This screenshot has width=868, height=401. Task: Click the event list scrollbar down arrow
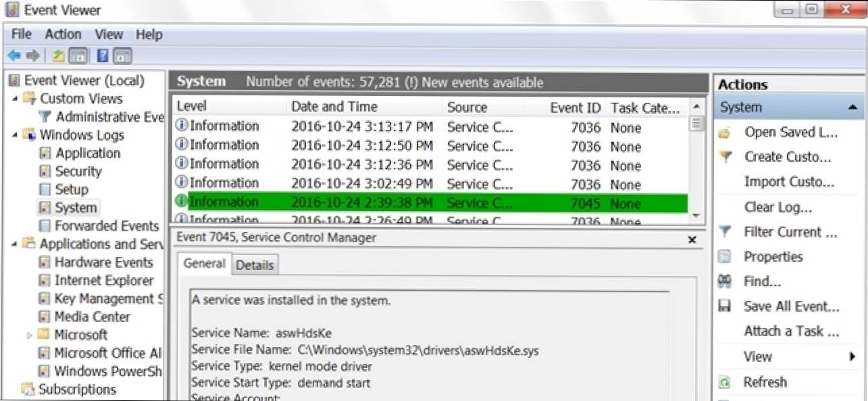[x=696, y=214]
